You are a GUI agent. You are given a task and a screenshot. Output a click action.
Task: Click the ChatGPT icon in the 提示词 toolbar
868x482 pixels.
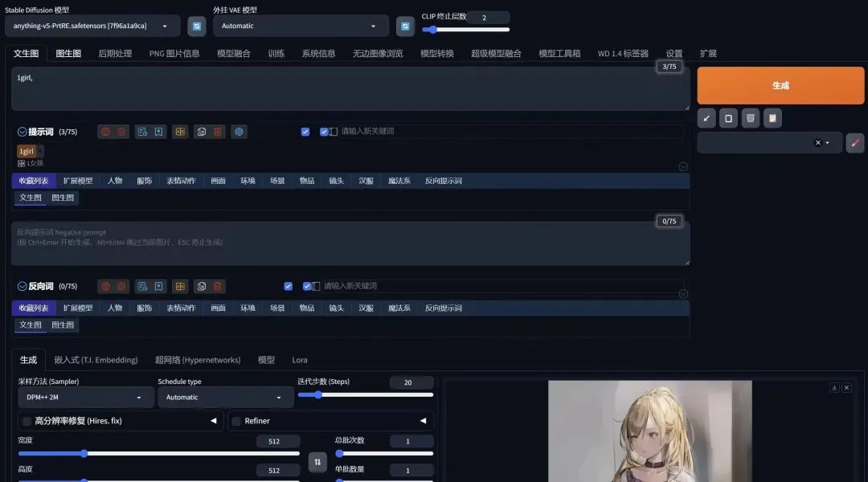(x=239, y=132)
